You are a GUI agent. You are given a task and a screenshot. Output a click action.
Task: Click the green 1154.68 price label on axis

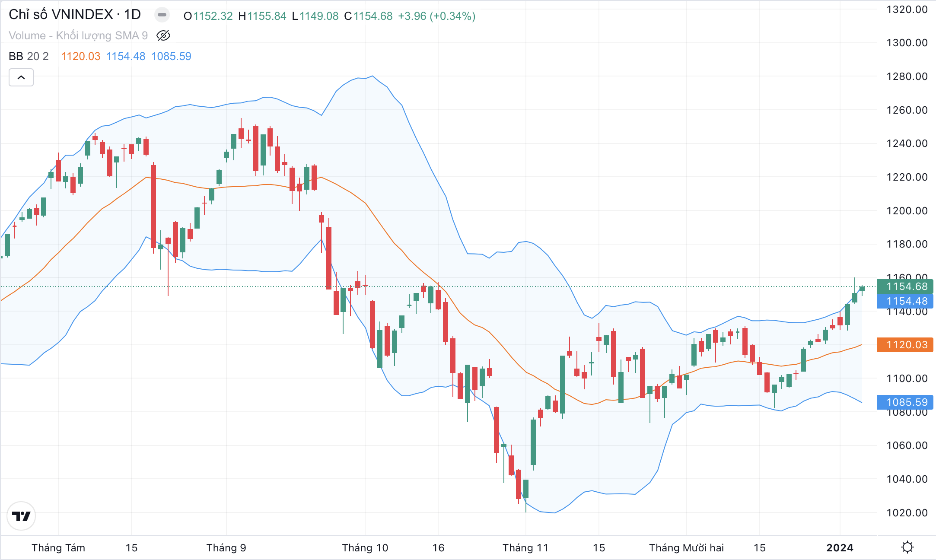point(905,286)
